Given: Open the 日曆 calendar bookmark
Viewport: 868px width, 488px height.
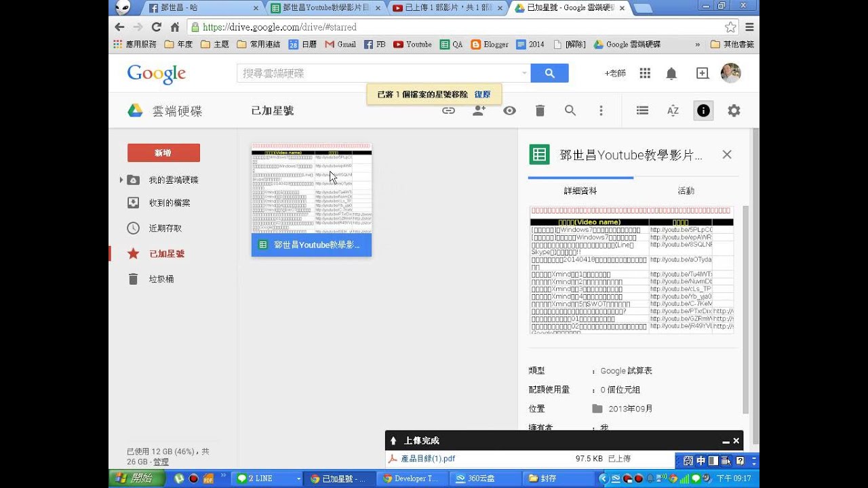Looking at the screenshot, I should point(302,44).
